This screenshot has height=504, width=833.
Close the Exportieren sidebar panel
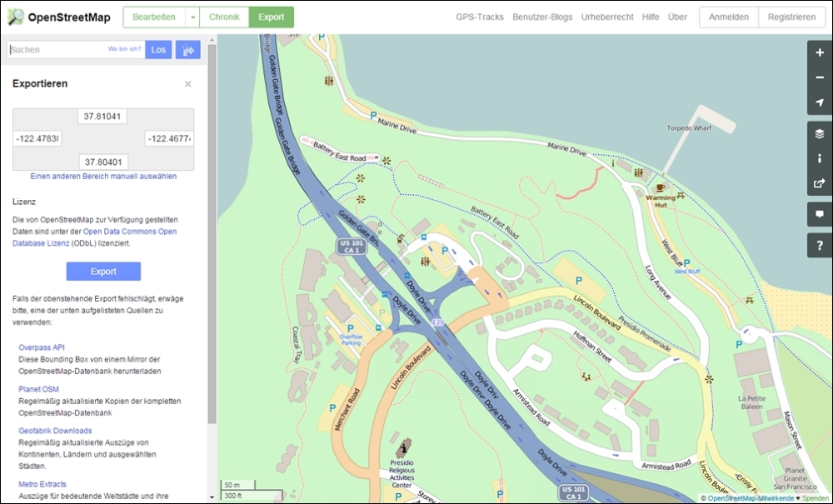point(187,84)
